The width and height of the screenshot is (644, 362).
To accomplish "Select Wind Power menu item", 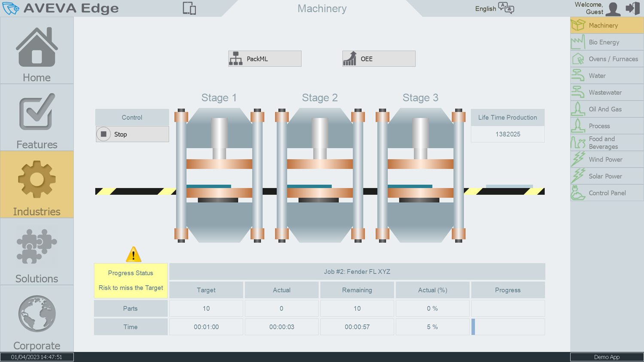I will 607,159.
